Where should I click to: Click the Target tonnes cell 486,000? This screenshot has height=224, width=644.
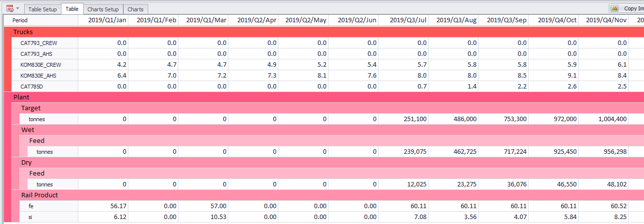[x=453, y=119]
